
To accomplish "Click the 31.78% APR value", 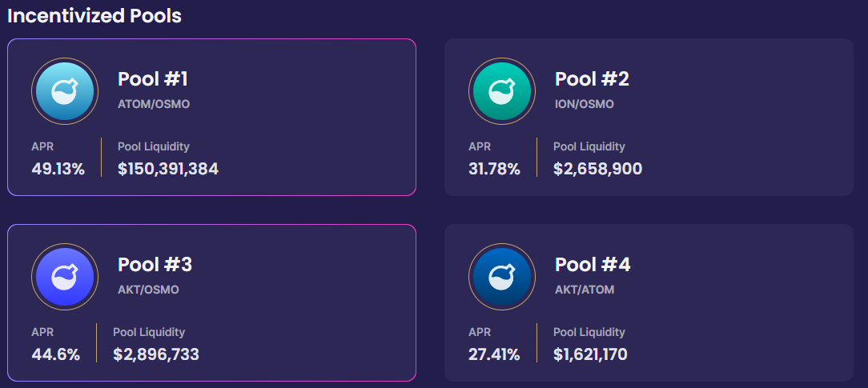I will click(x=494, y=169).
